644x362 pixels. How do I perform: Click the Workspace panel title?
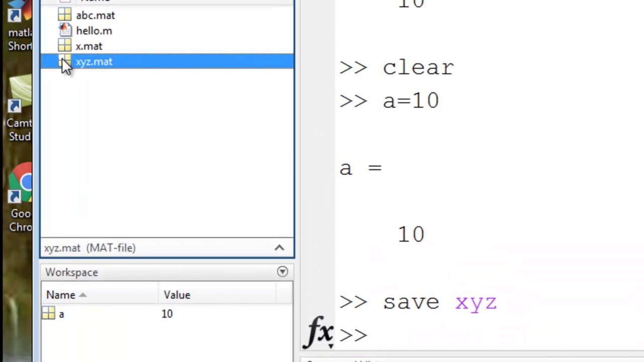tap(71, 272)
